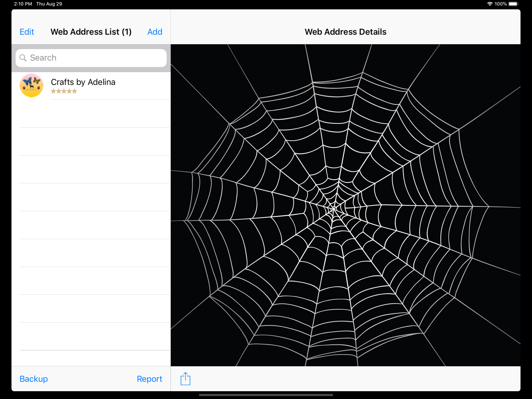Click the five-star rating under Crafts by Adelina
This screenshot has height=399, width=532.
pos(64,91)
